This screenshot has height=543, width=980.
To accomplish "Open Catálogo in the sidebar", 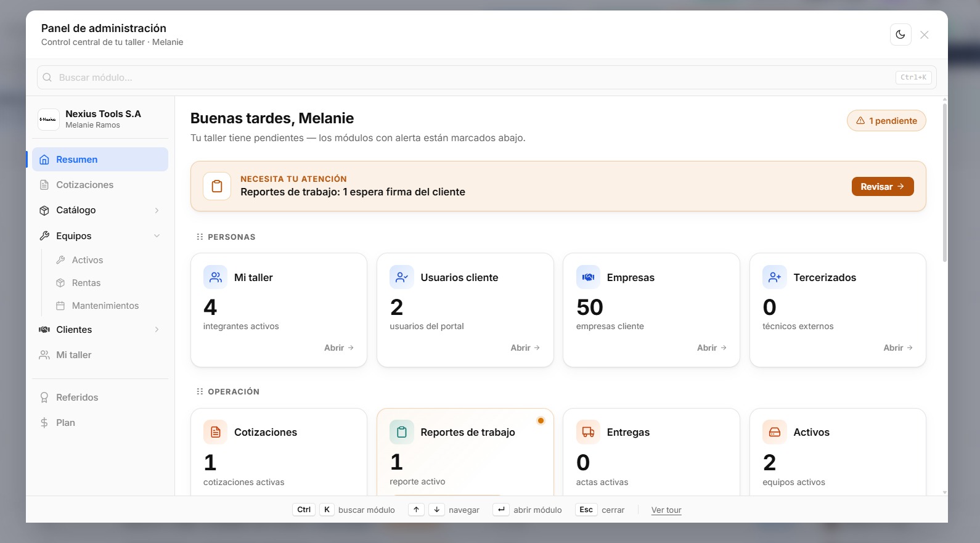I will pos(100,210).
